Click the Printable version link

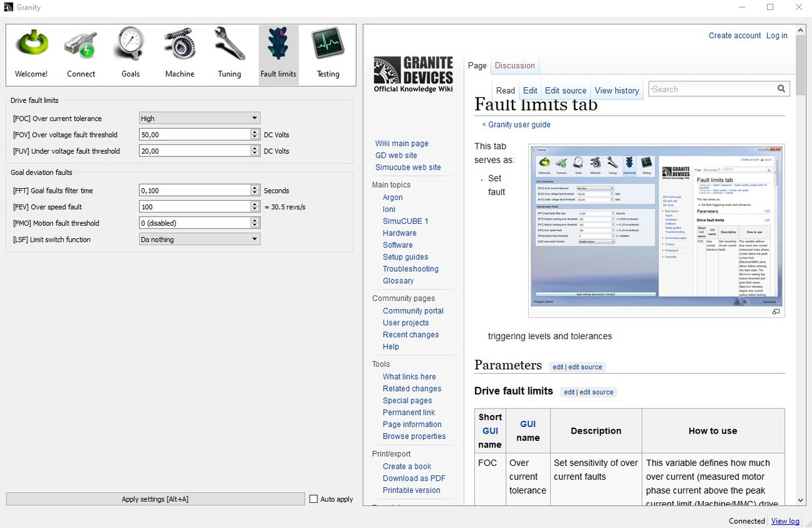click(412, 490)
